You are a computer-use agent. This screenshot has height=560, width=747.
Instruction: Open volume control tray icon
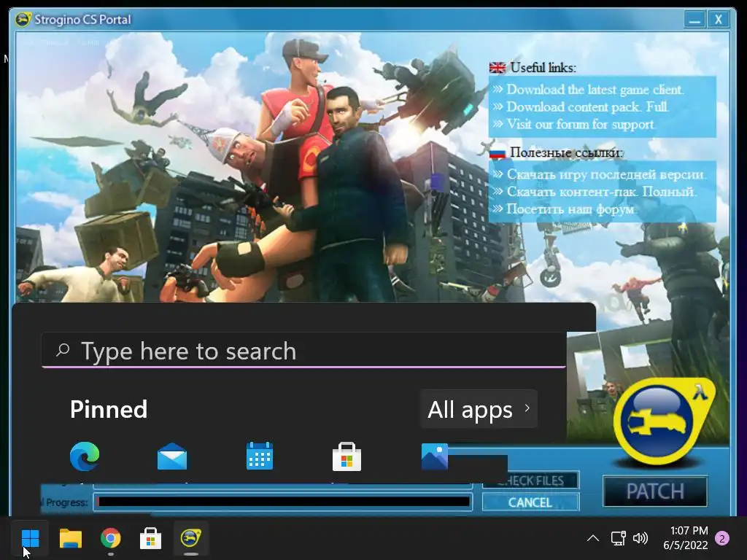point(640,539)
